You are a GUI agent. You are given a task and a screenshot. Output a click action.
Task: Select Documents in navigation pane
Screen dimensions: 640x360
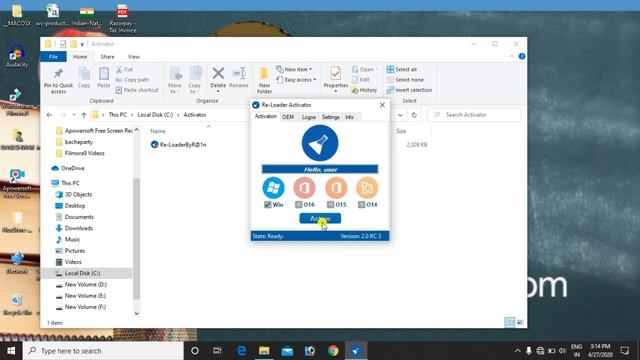74,217
